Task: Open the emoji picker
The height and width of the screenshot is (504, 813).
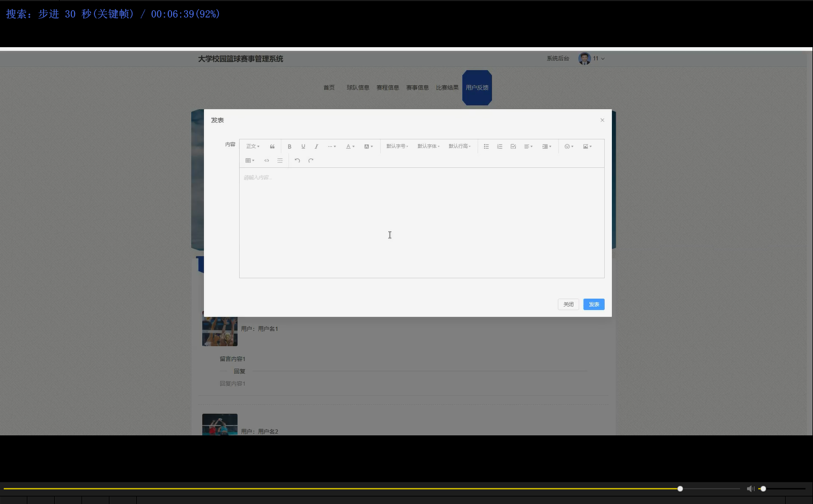Action: (x=569, y=146)
